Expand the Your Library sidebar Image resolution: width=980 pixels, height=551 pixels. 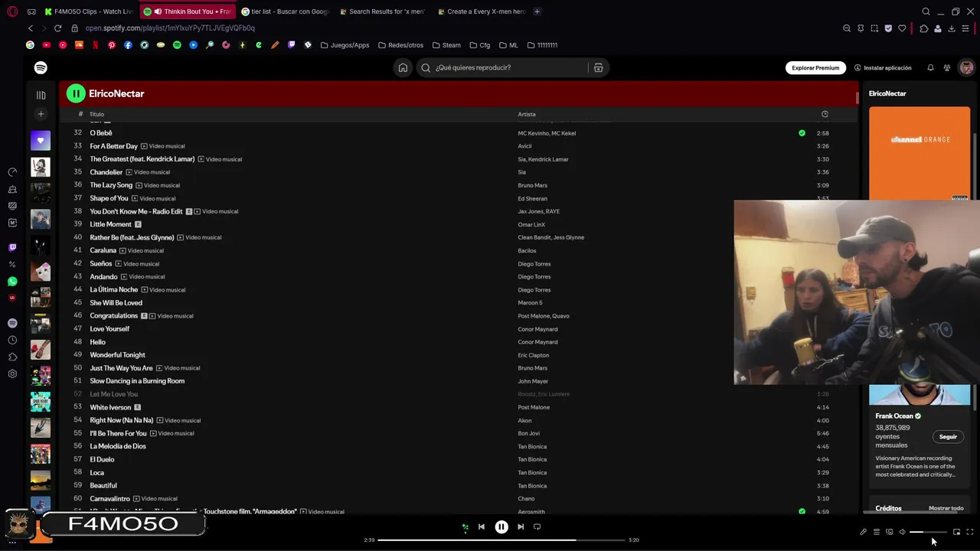coord(41,95)
